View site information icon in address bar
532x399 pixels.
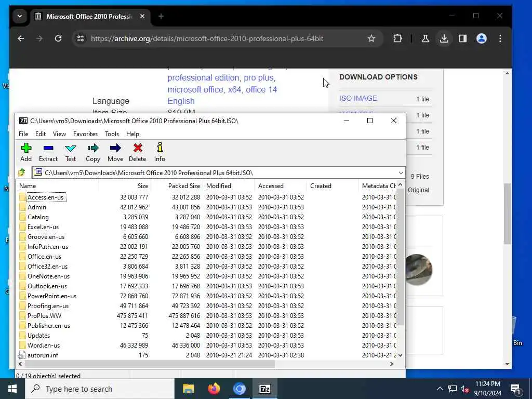click(81, 38)
